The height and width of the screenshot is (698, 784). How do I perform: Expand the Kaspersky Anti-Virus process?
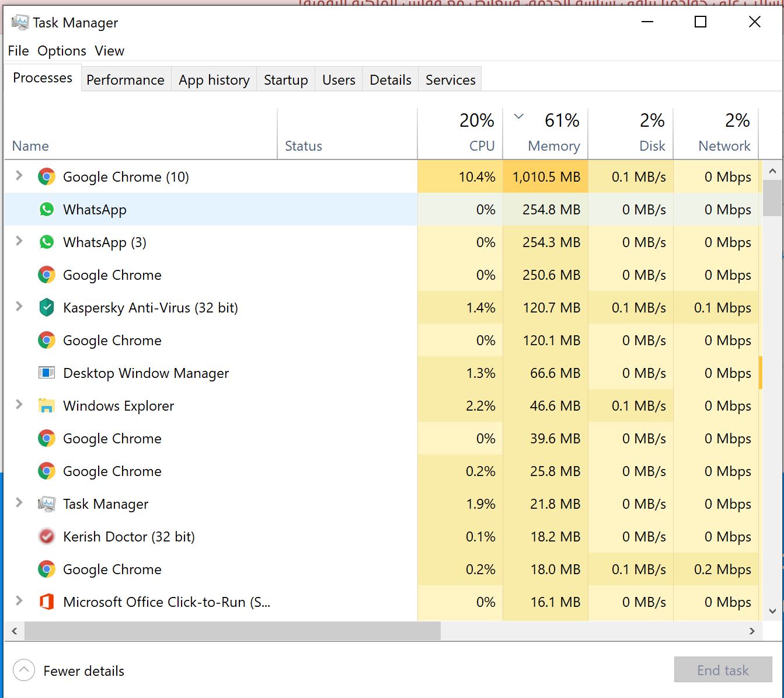pyautogui.click(x=19, y=307)
